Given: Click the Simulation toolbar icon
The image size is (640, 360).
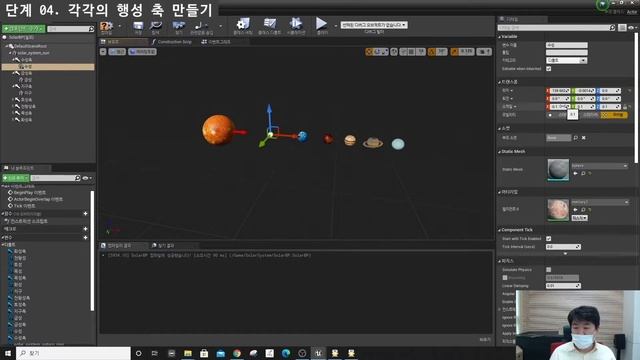Looking at the screenshot, I should click(296, 24).
